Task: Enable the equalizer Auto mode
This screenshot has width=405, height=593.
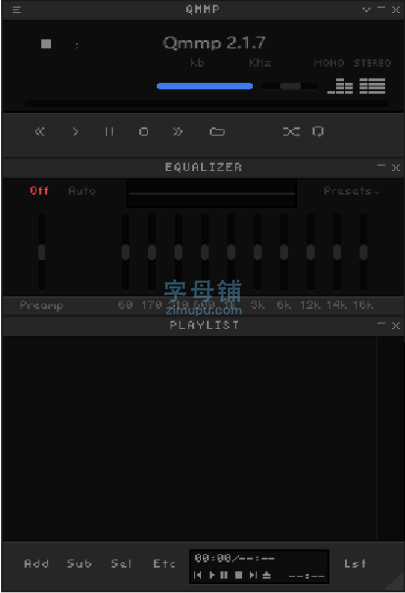Action: (x=82, y=191)
